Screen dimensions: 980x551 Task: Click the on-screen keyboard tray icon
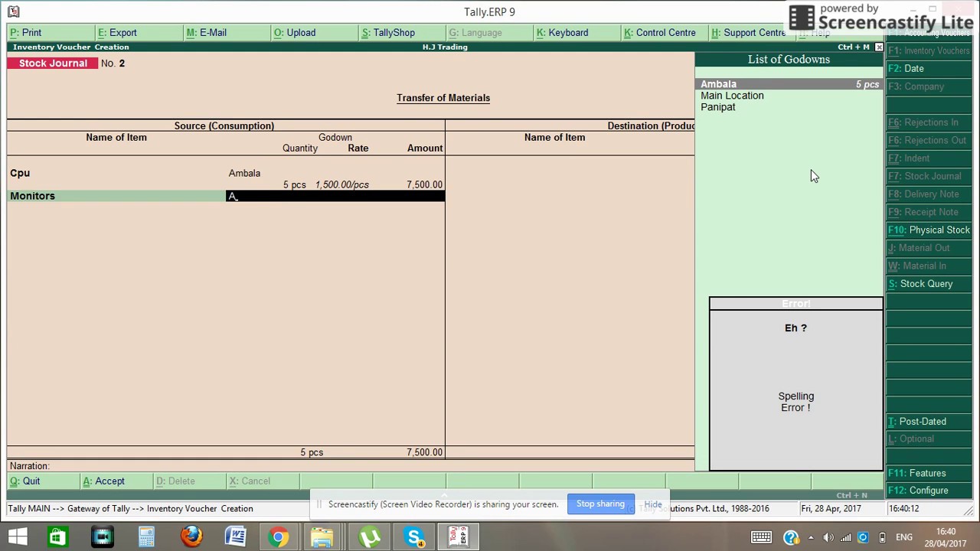point(761,537)
